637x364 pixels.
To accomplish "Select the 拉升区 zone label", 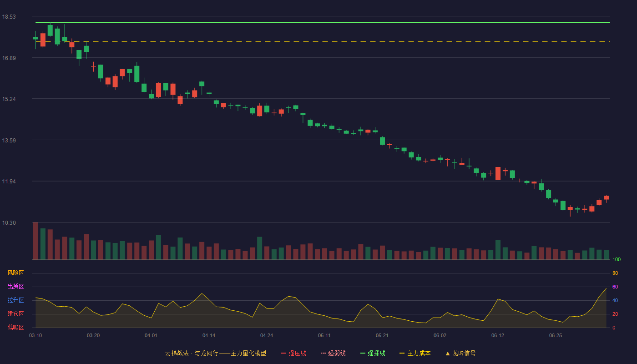I will coord(15,300).
